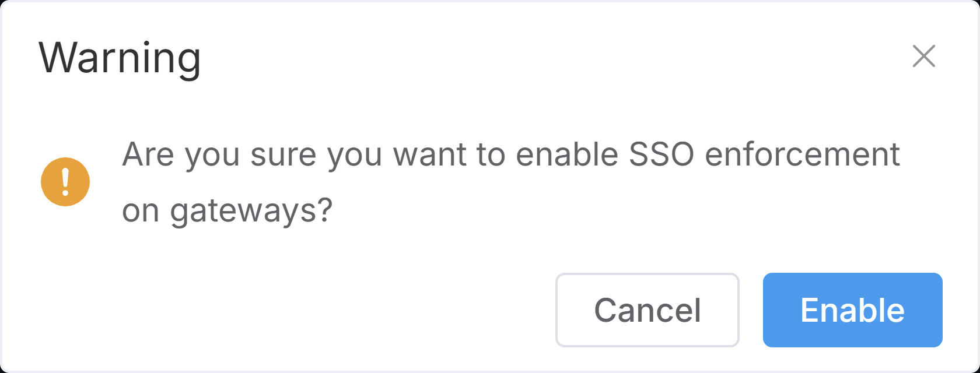Select the circular alert icon beside the message
The image size is (980, 373).
(x=65, y=182)
